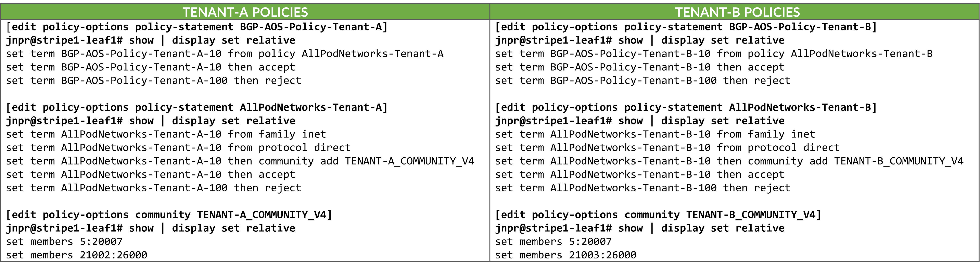Select the AllPodNetworks-Tenant-B-10 from protocol direct line
This screenshot has height=268, width=980.
coord(667,148)
